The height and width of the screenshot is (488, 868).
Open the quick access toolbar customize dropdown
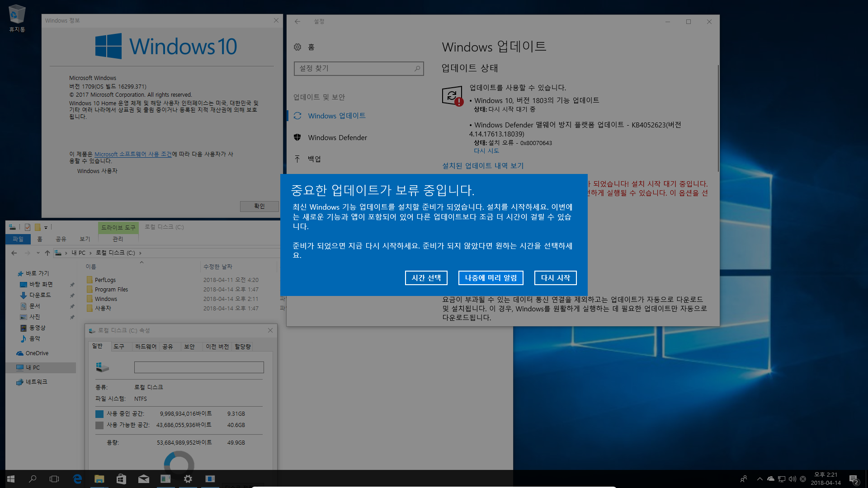(46, 227)
